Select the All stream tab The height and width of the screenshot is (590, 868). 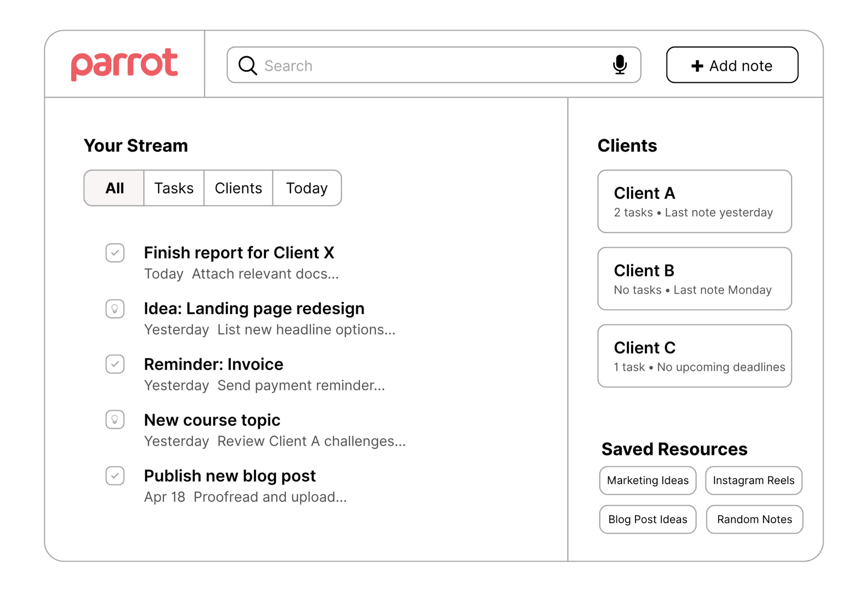114,188
